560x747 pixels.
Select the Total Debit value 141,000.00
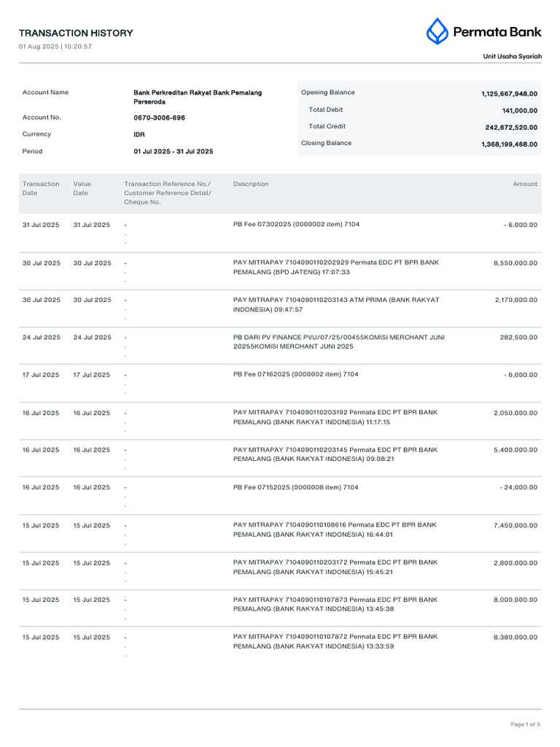click(x=519, y=111)
